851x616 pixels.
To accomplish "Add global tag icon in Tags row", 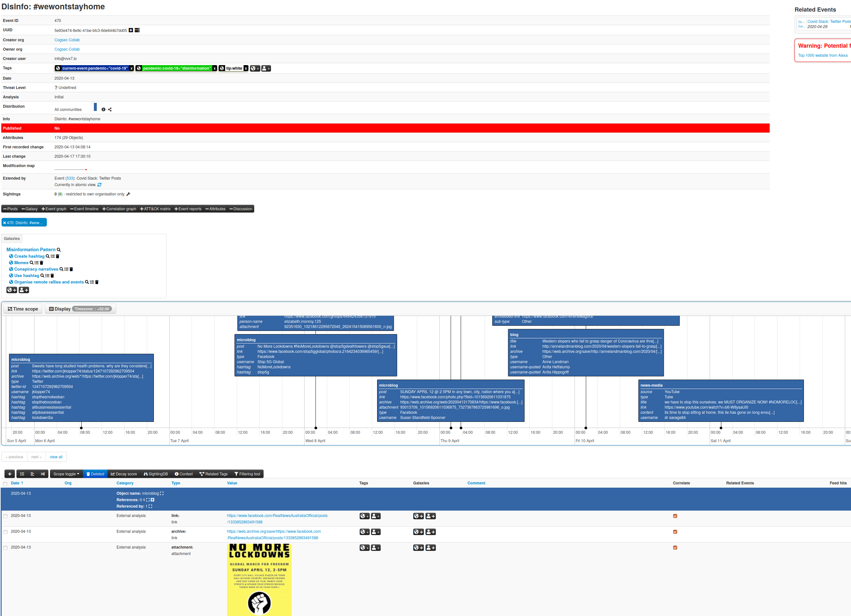I will [x=255, y=68].
